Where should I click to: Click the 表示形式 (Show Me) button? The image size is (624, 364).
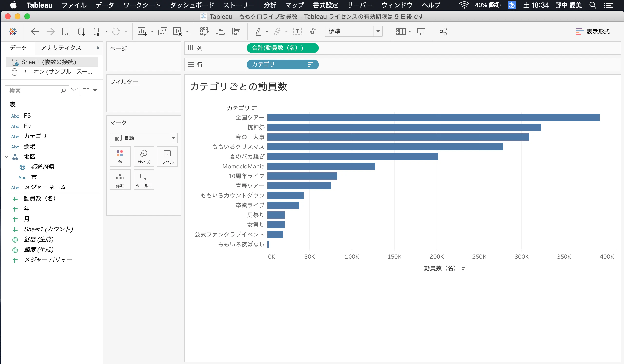pyautogui.click(x=593, y=31)
